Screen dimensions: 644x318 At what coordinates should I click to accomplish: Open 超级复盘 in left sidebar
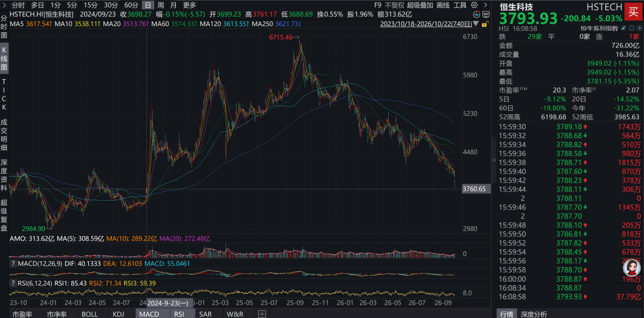click(4, 215)
